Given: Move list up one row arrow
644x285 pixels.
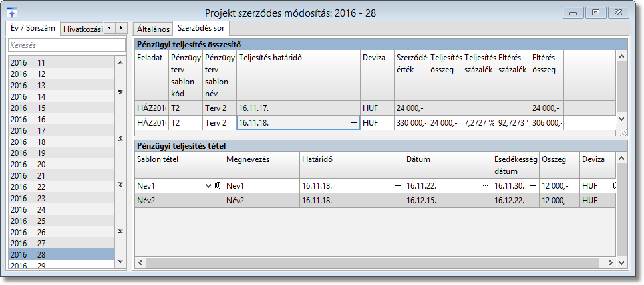Looking at the screenshot, I should 120,62.
